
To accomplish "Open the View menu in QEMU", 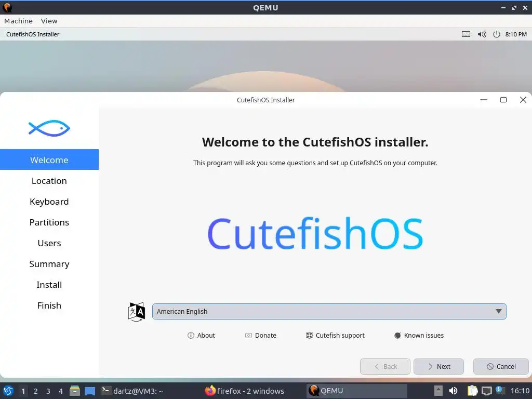I will [x=49, y=21].
